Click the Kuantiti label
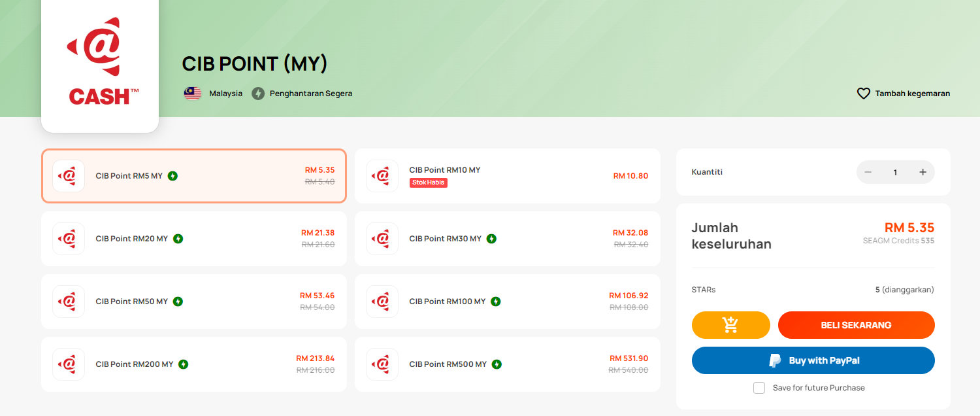The height and width of the screenshot is (416, 980). [707, 172]
